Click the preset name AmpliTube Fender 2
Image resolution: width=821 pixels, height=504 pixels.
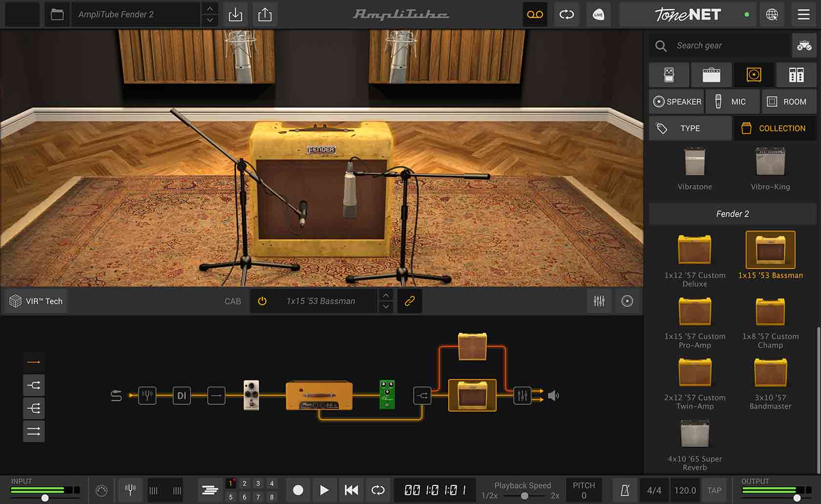coord(136,15)
